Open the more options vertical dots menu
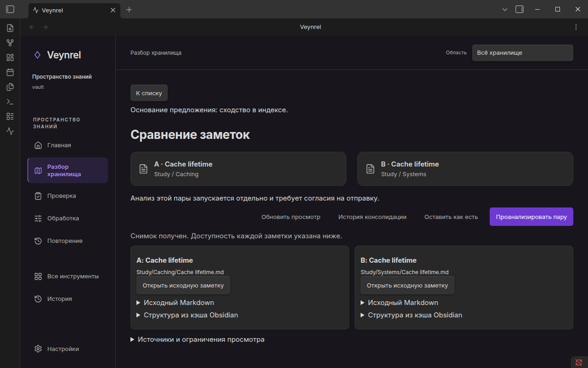Screen dimensions: 588x368 (x=576, y=27)
